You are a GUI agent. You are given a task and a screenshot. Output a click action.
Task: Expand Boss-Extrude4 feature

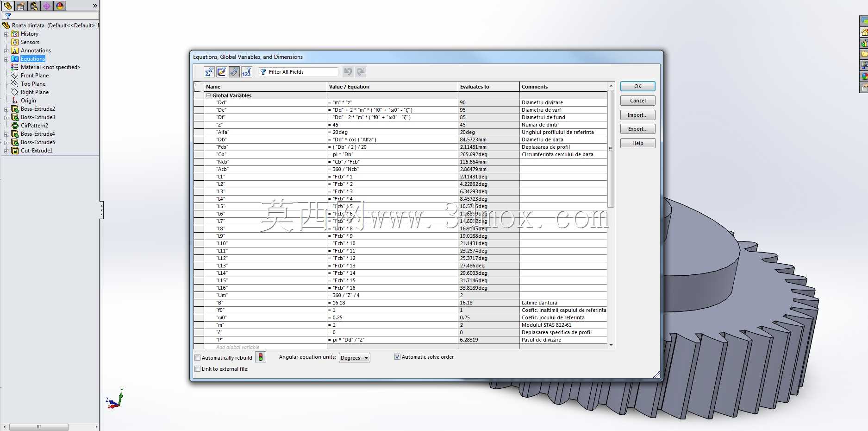pyautogui.click(x=6, y=134)
